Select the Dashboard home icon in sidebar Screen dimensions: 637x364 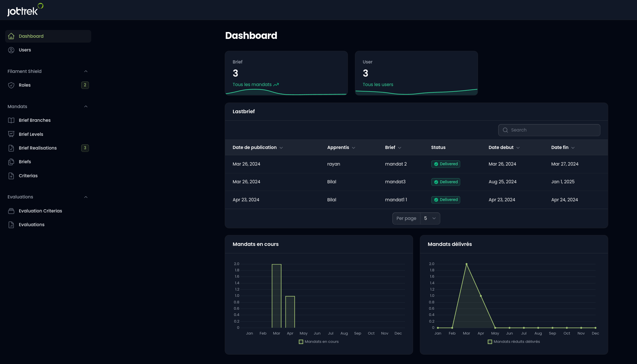click(11, 36)
